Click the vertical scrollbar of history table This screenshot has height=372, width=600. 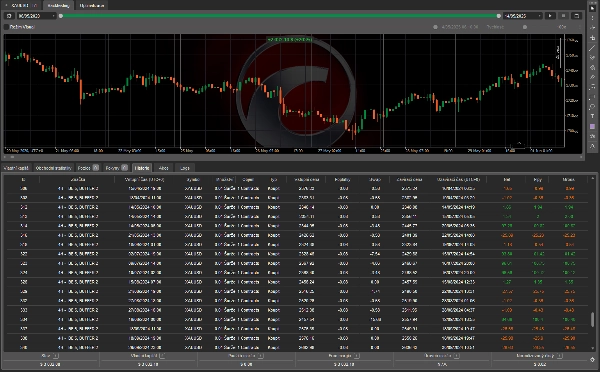[592, 319]
